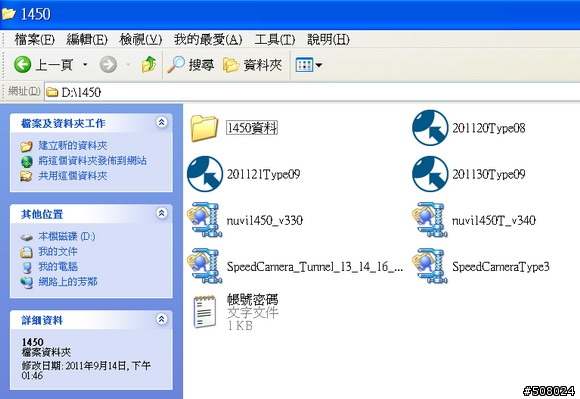Collapse the 詳細資料 panel
The width and height of the screenshot is (580, 399).
click(162, 319)
